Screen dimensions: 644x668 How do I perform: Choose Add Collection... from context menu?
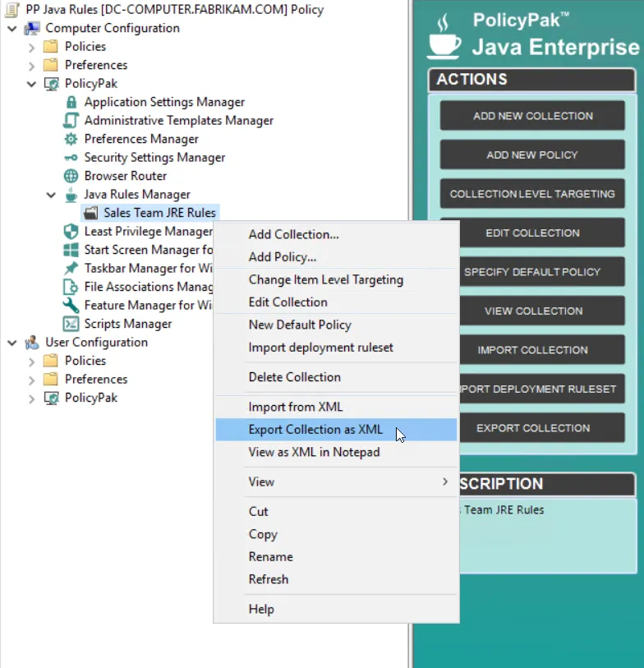tap(336, 234)
